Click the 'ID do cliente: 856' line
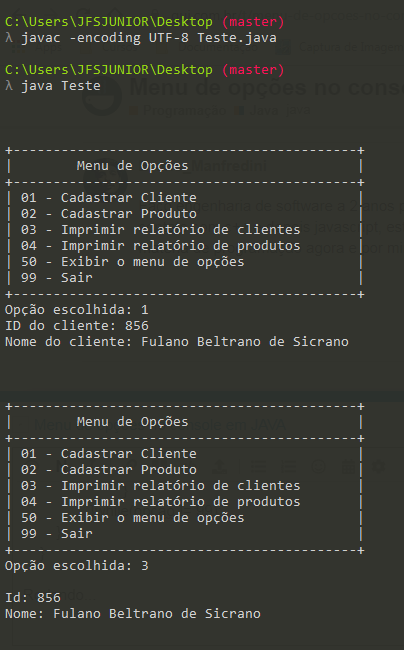 point(77,326)
